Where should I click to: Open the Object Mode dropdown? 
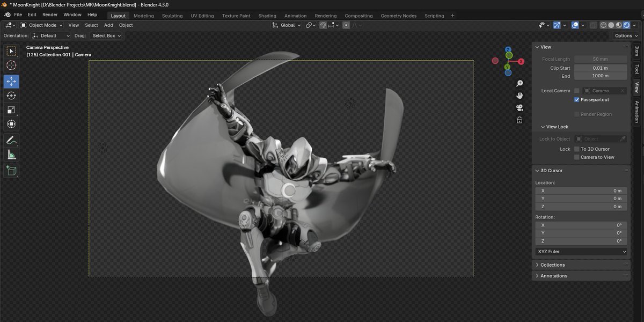(42, 25)
